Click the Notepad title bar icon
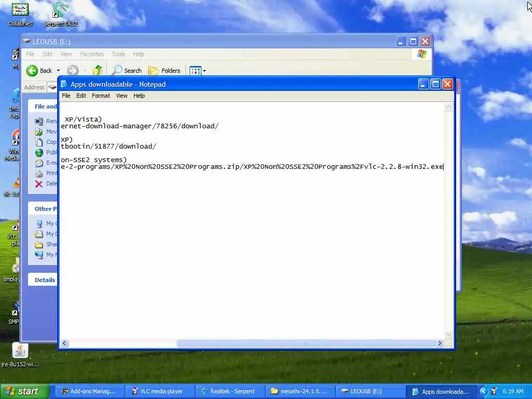The width and height of the screenshot is (532, 399). 64,84
